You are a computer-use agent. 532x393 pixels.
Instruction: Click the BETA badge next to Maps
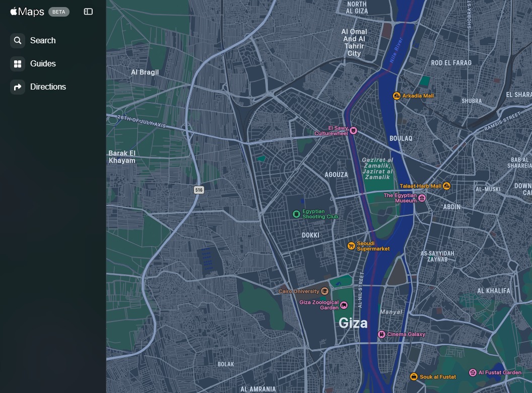[59, 12]
